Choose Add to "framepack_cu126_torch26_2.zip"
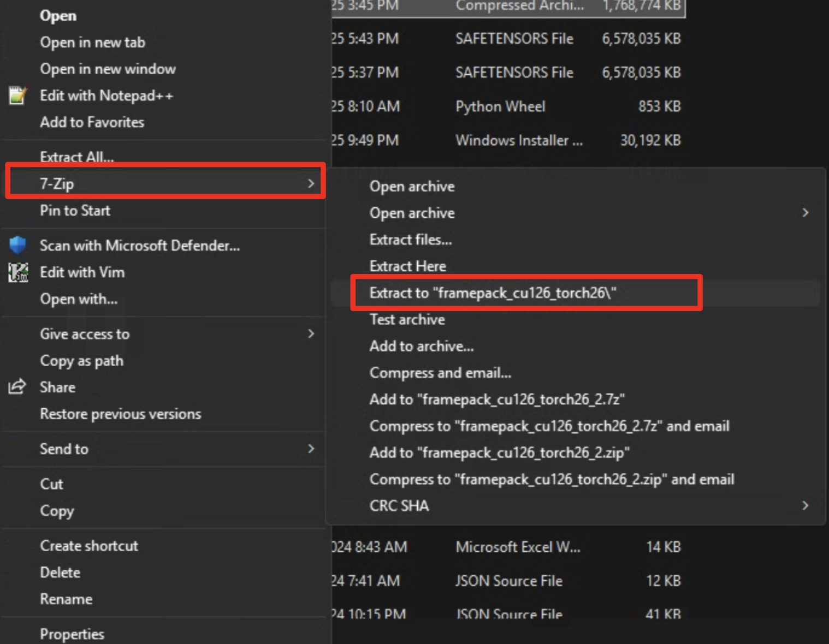This screenshot has height=644, width=829. point(499,452)
